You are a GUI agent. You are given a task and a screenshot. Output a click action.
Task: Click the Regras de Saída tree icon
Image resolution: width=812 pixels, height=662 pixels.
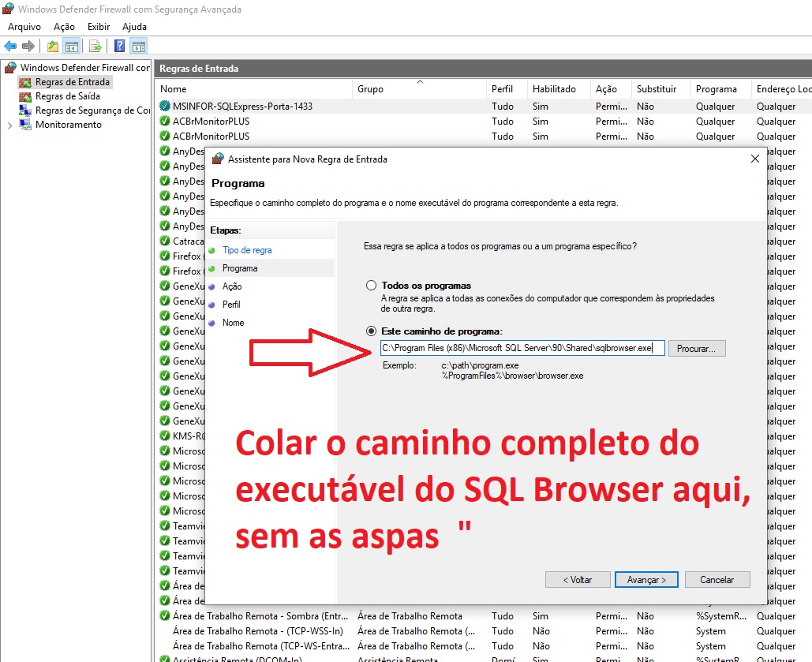point(25,96)
